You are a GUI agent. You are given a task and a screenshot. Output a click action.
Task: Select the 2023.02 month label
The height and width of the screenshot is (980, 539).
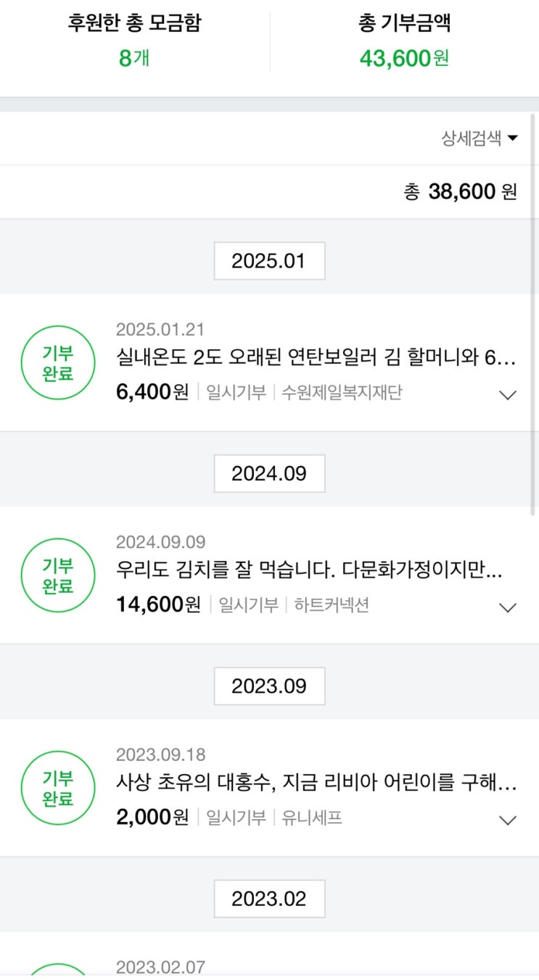(269, 899)
